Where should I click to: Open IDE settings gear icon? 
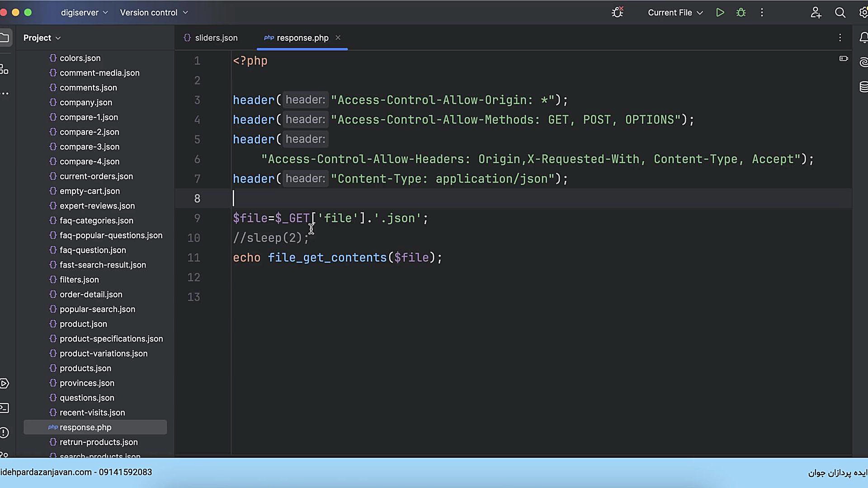click(x=863, y=13)
